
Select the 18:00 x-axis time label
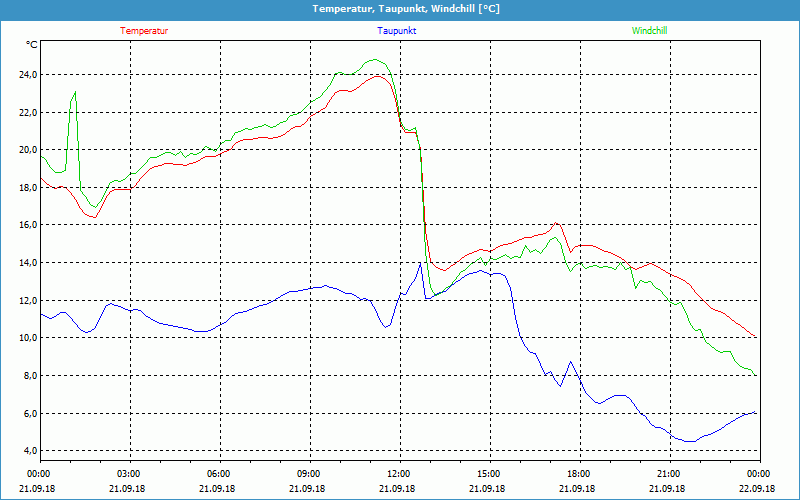579,474
